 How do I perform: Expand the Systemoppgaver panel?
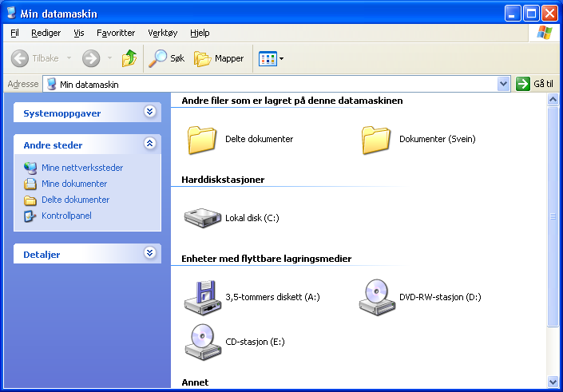pyautogui.click(x=149, y=112)
